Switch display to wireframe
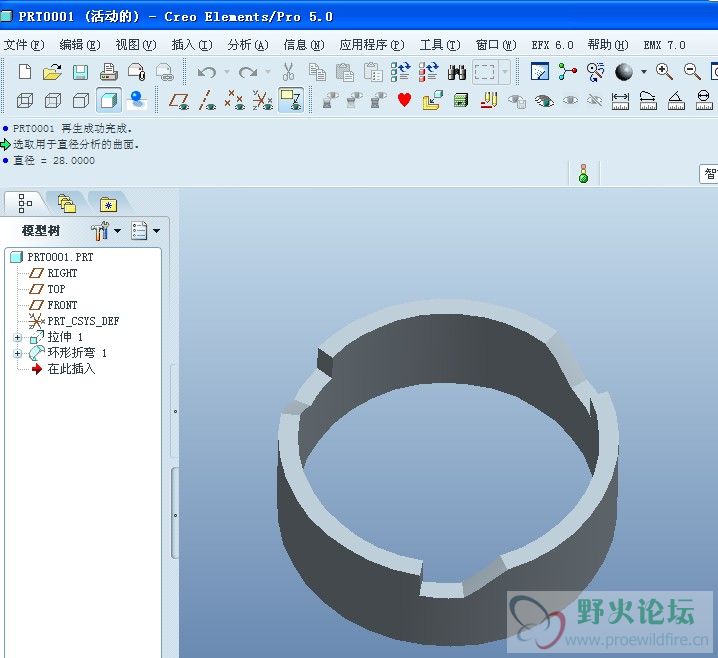The height and width of the screenshot is (658, 718). 25,100
